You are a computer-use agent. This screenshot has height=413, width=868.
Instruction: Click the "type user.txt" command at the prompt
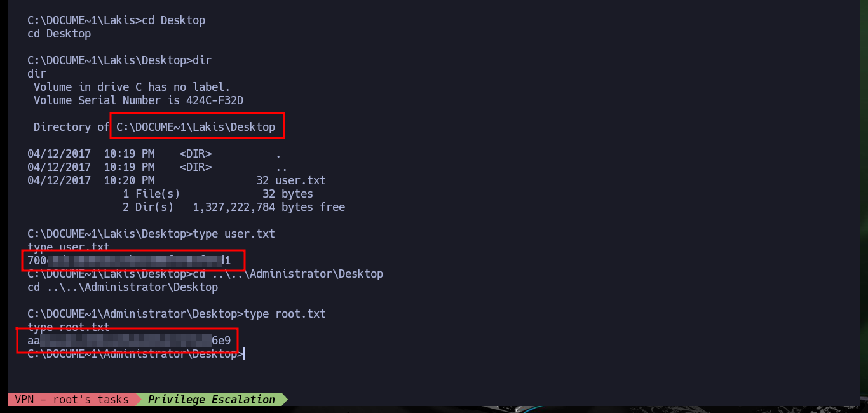[x=234, y=234]
